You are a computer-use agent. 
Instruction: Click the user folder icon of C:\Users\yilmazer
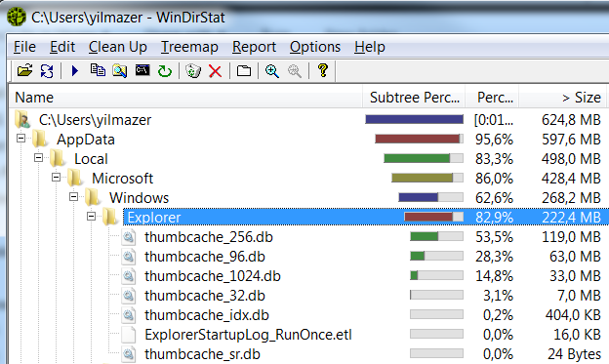click(x=22, y=119)
